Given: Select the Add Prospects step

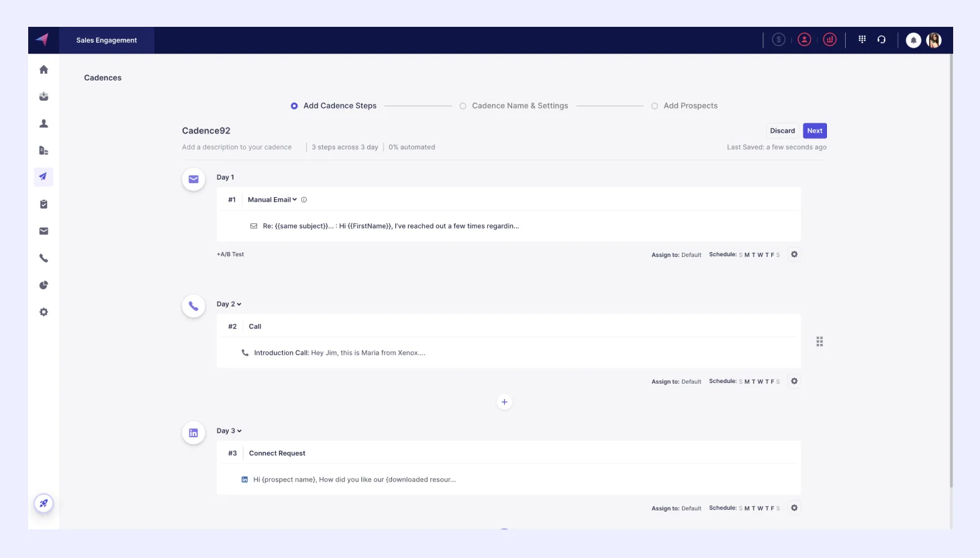Looking at the screenshot, I should pos(654,105).
